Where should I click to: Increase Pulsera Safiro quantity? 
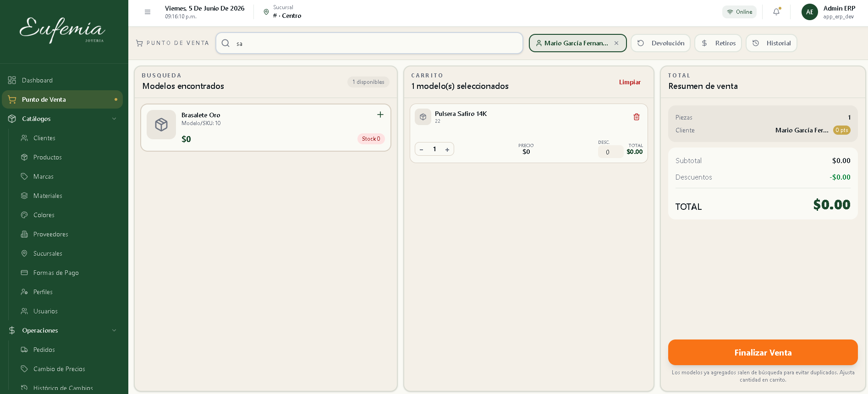tap(447, 149)
